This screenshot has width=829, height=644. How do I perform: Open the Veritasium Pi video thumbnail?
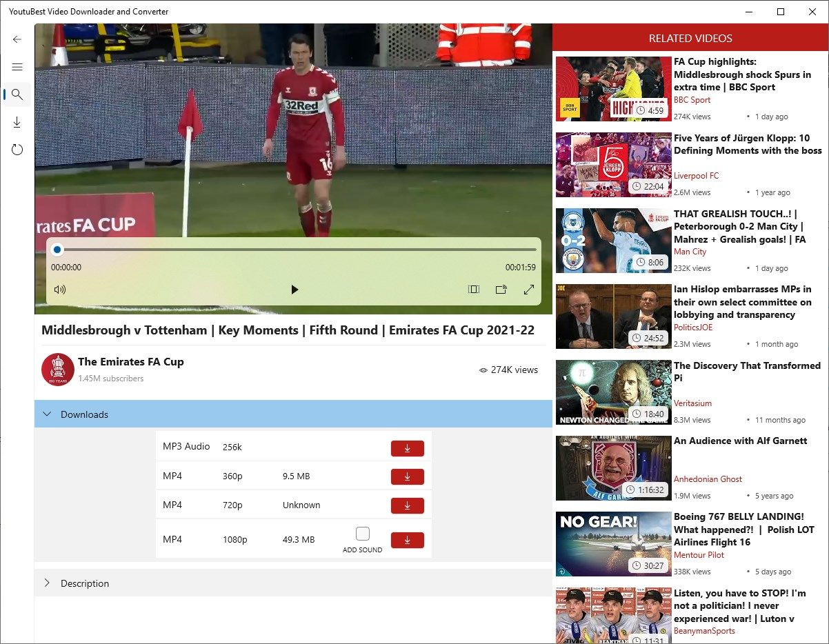click(x=614, y=392)
